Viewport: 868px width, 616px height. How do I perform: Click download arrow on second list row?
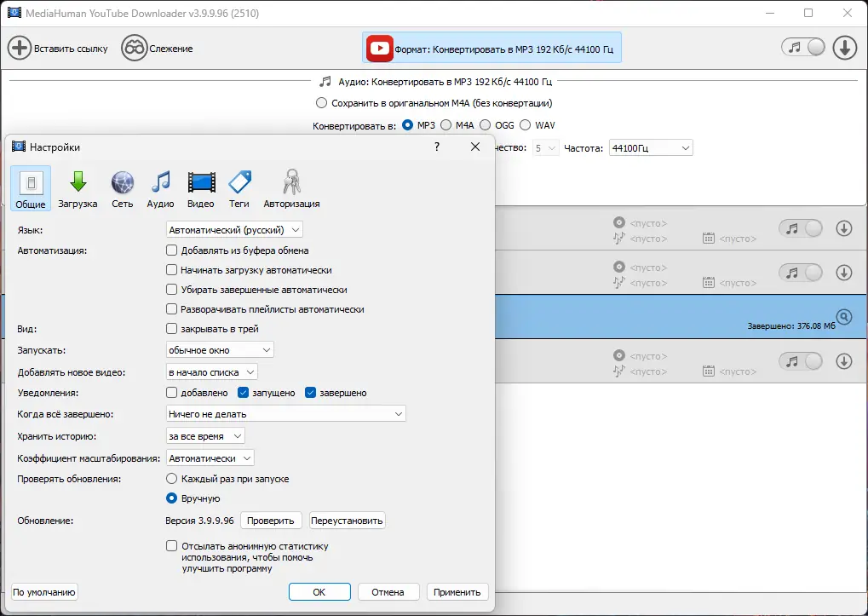(x=843, y=273)
